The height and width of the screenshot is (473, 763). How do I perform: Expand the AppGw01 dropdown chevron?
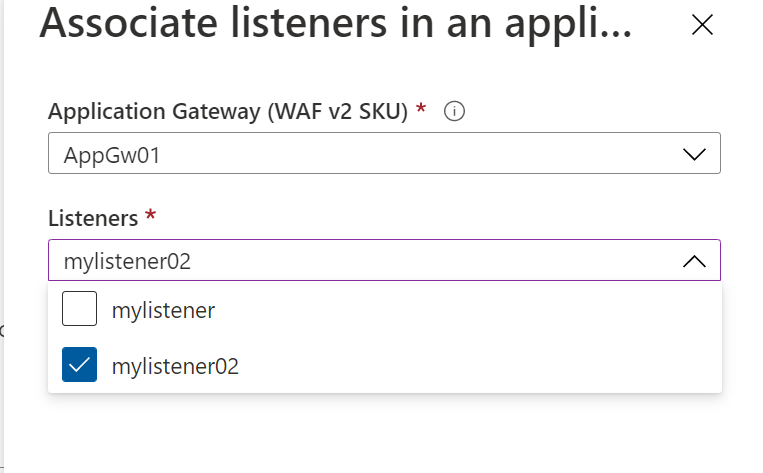tap(693, 155)
